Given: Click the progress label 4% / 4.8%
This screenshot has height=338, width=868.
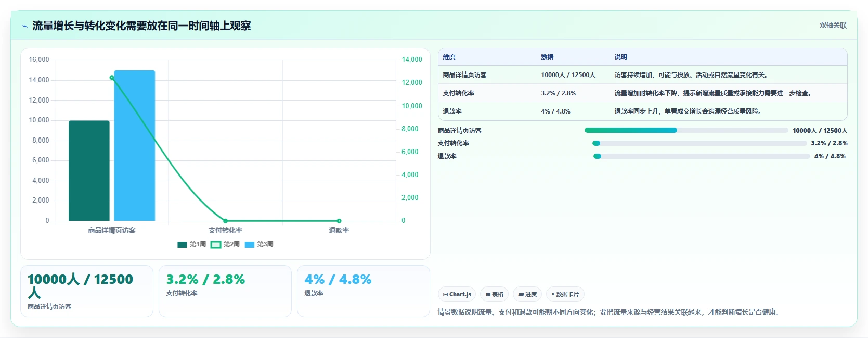Looking at the screenshot, I should (830, 156).
